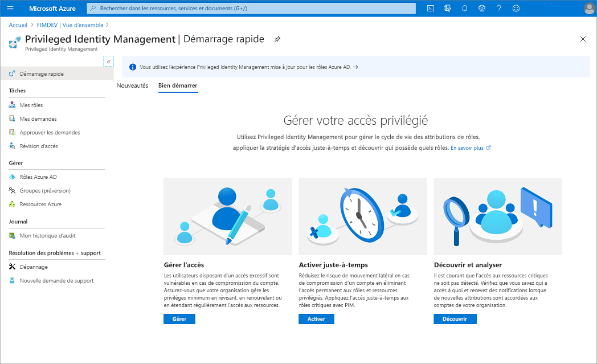Click the Activer juste-à-temps card heading
597x364 pixels.
point(333,265)
